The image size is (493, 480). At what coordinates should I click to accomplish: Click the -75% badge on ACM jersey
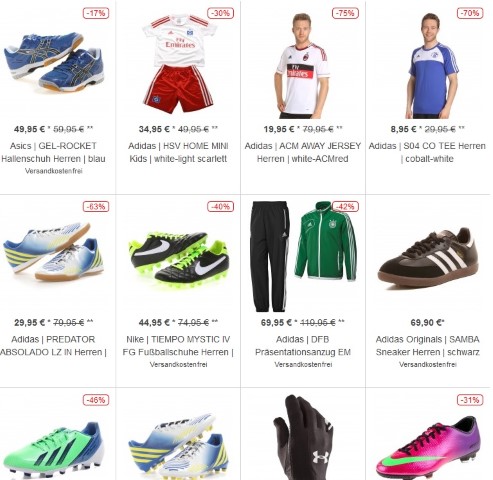coord(345,13)
